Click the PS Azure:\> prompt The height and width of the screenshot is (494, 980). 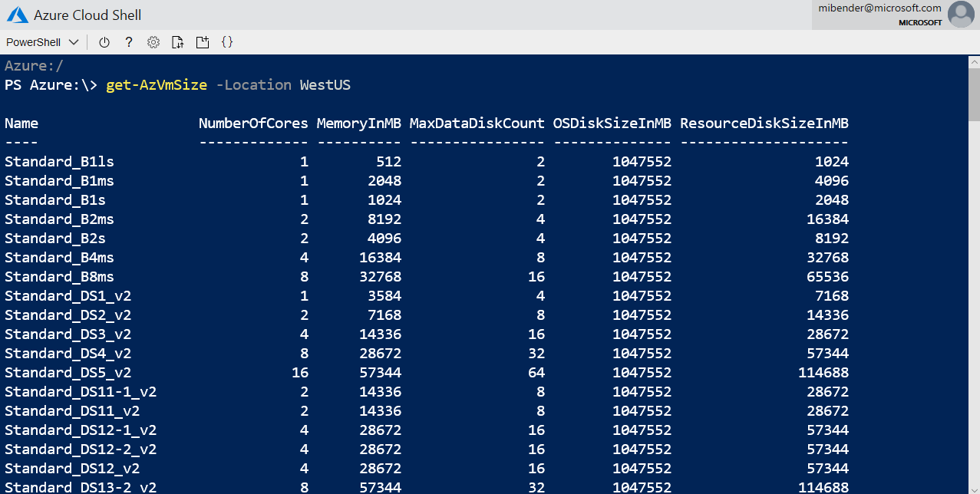pos(51,85)
